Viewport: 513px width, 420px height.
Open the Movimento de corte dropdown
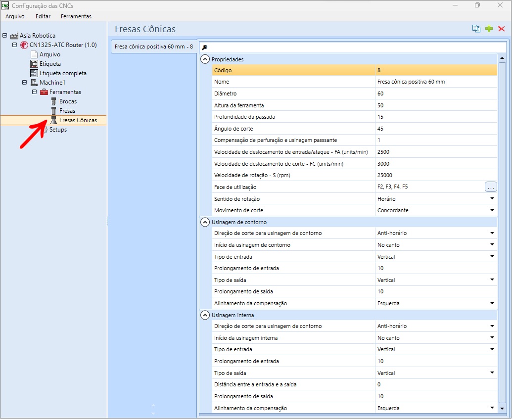click(x=493, y=211)
